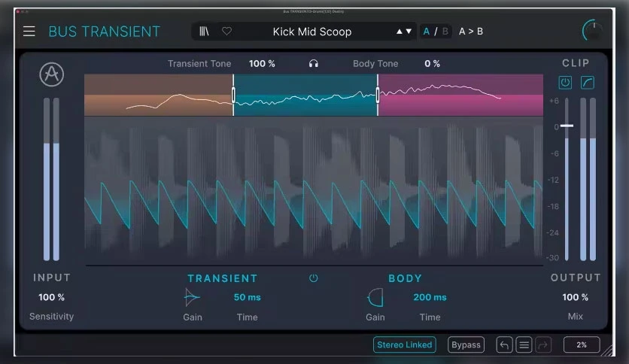
Task: Click the INPUT label
Action: 52,278
